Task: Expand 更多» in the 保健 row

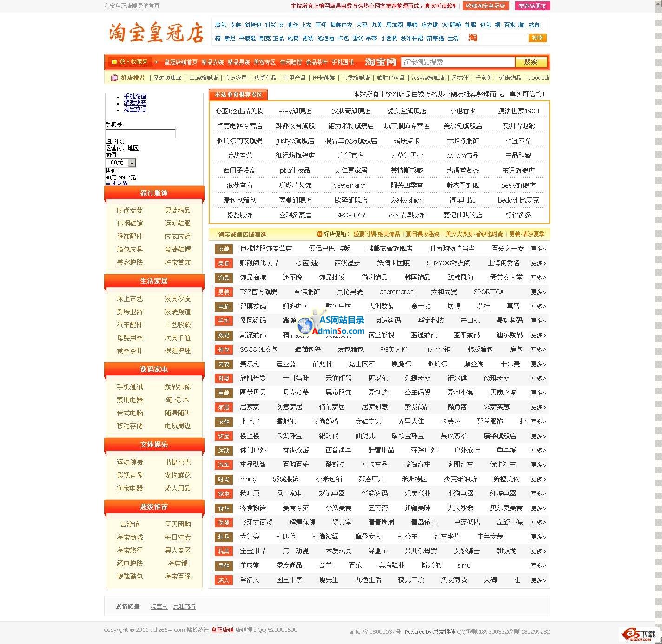Action: [538, 523]
